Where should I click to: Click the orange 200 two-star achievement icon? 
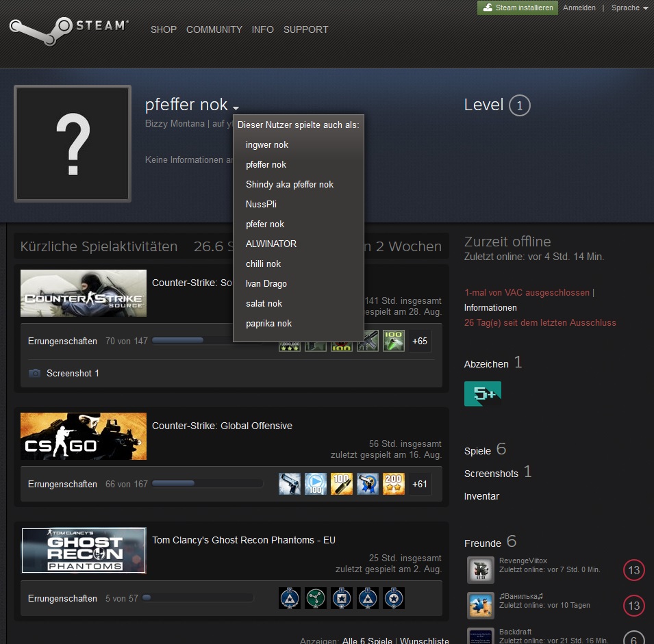393,484
